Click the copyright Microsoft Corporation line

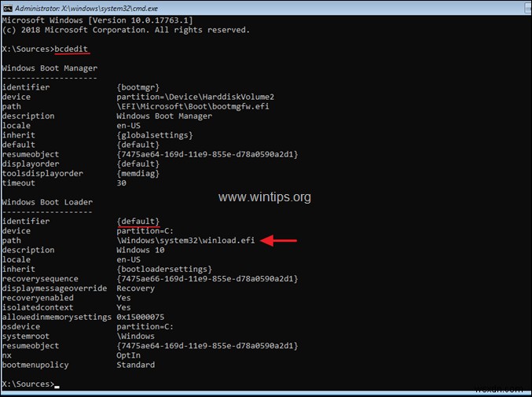pos(126,30)
